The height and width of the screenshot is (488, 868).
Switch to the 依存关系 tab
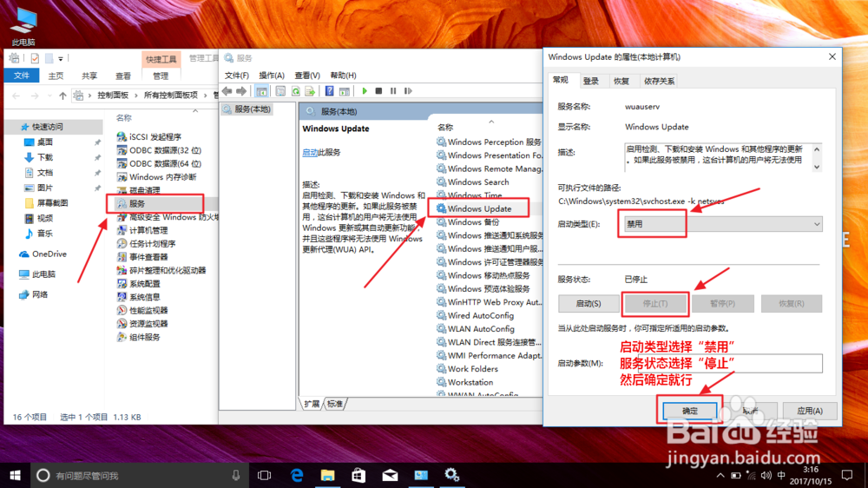coord(659,82)
